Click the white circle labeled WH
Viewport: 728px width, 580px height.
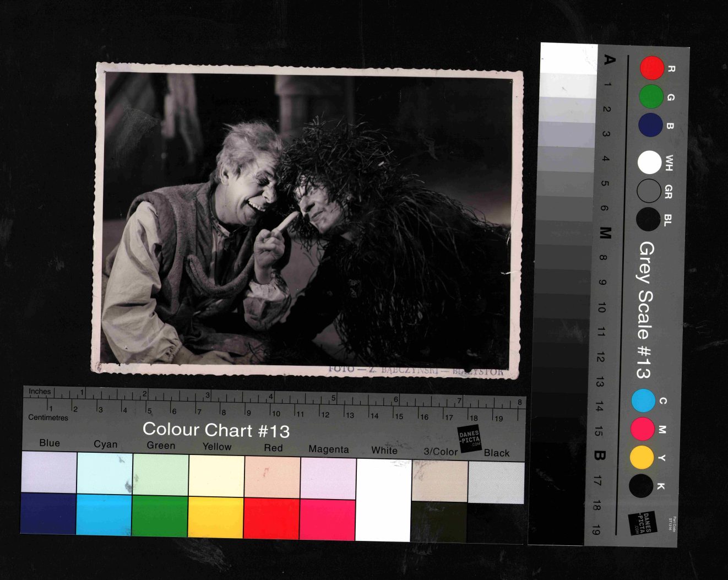click(x=649, y=162)
